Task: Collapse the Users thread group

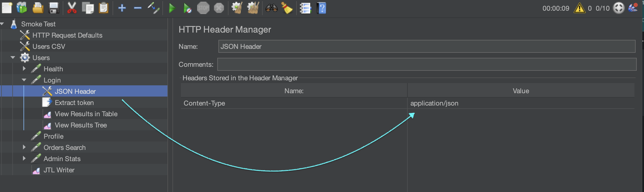Action: tap(13, 58)
